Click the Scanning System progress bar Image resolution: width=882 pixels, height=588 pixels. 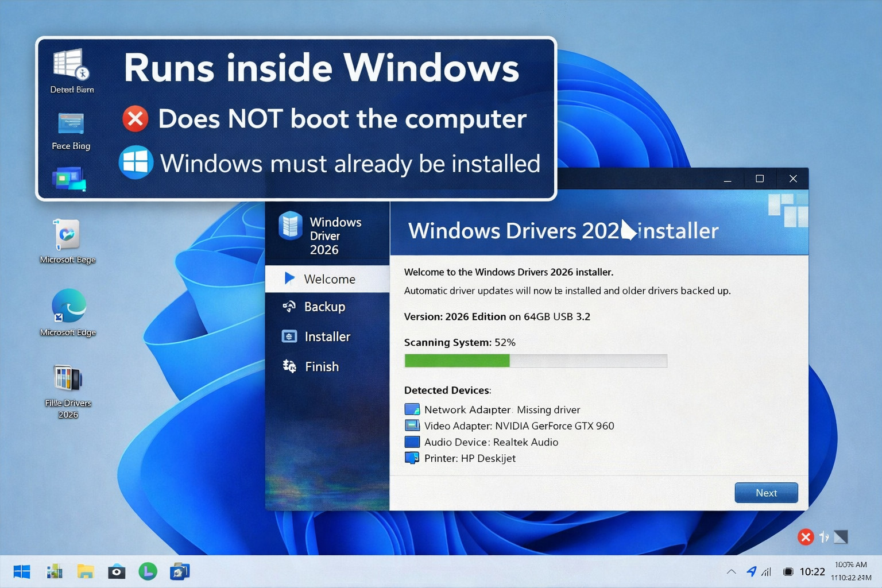point(536,361)
